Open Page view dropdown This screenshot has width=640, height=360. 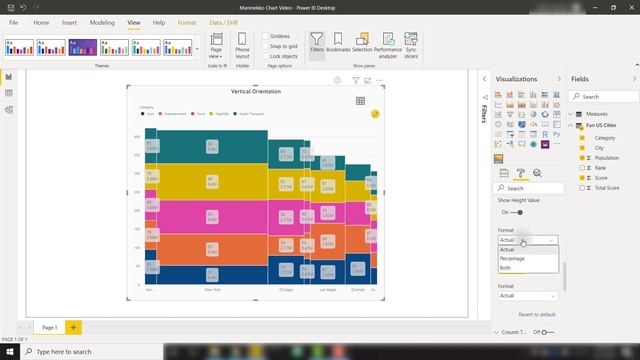[x=216, y=45]
